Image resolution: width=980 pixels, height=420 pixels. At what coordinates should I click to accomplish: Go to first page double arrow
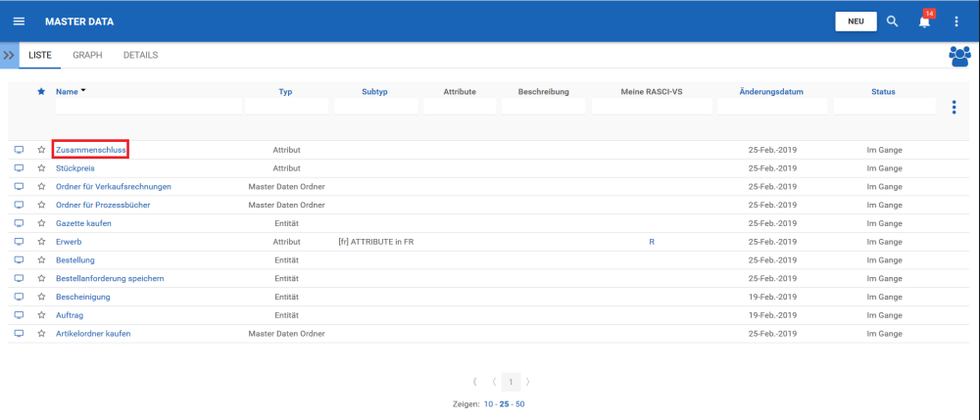click(x=475, y=381)
